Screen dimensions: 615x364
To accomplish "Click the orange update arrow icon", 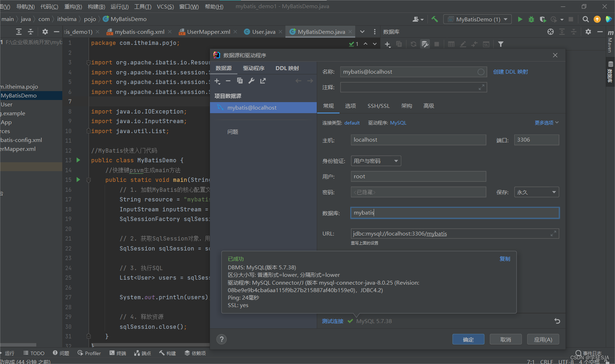I will (x=597, y=19).
